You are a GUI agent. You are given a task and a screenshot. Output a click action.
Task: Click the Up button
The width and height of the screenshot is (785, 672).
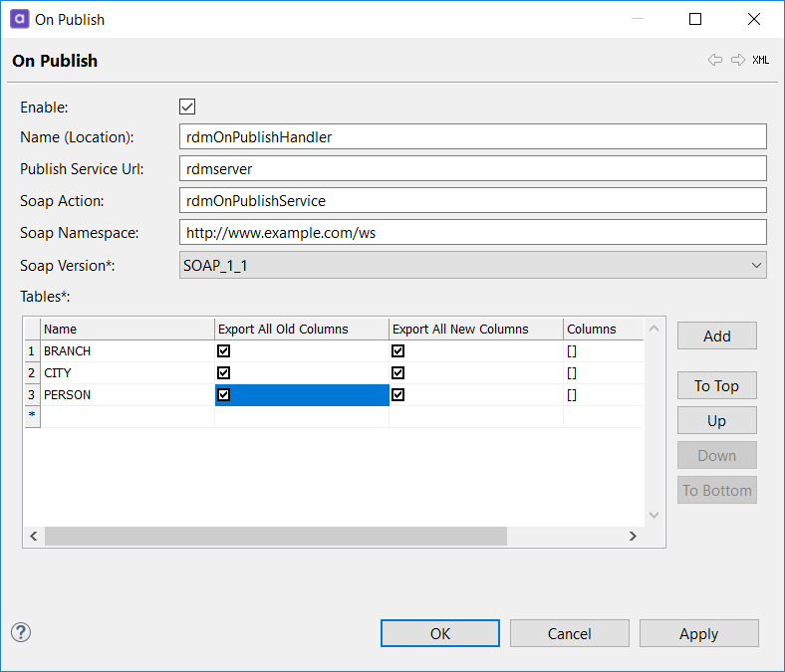pos(716,420)
